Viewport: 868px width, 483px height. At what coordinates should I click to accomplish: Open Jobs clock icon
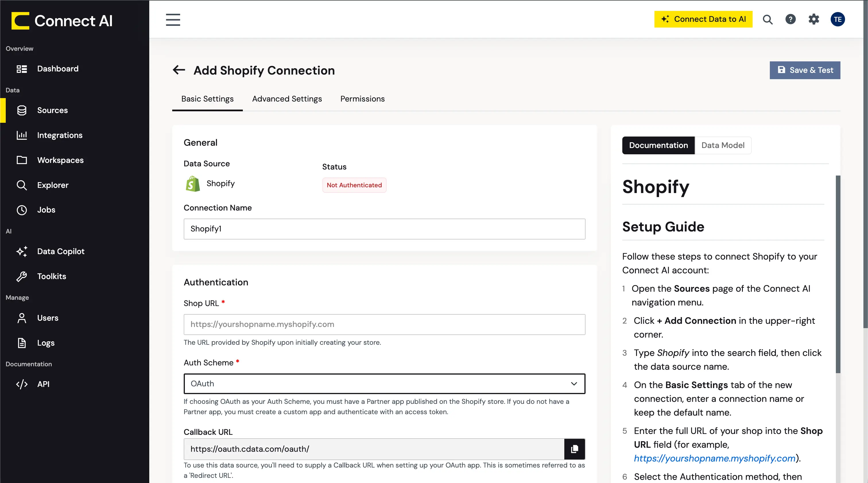click(x=22, y=210)
